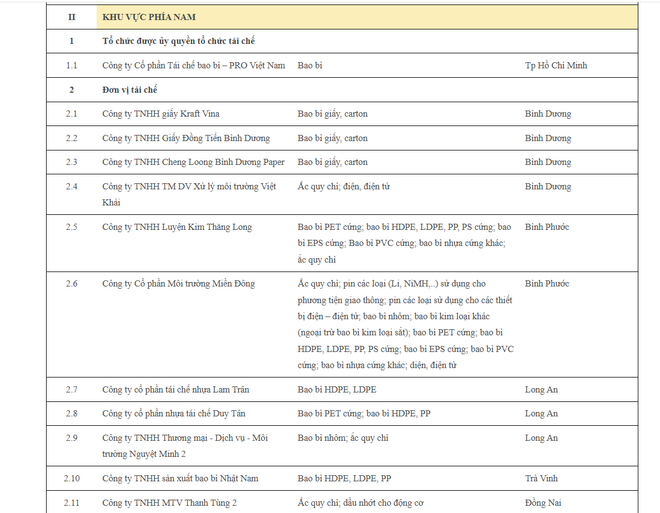Screen dimensions: 660x513
Task: Select the "Tp Hồ Chí Minh" location cell
Action: coord(556,65)
